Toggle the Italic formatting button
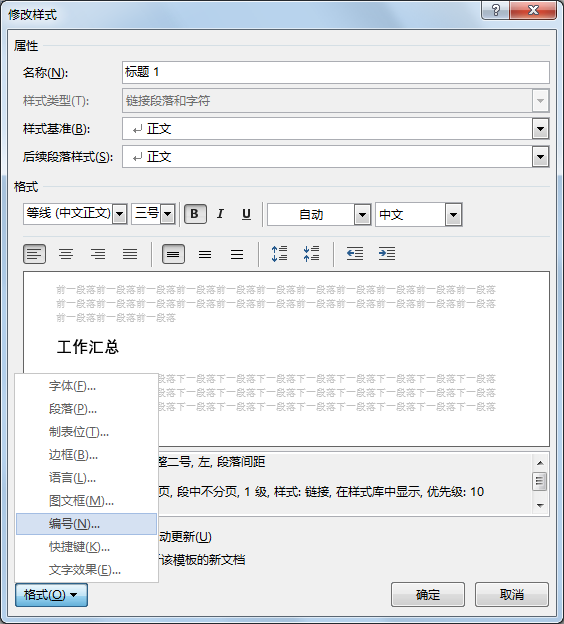 coord(220,214)
